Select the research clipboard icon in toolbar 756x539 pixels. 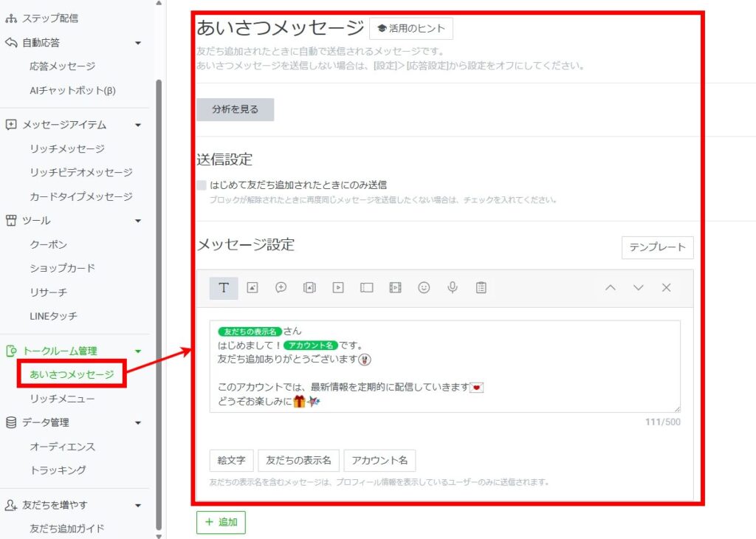click(x=481, y=288)
